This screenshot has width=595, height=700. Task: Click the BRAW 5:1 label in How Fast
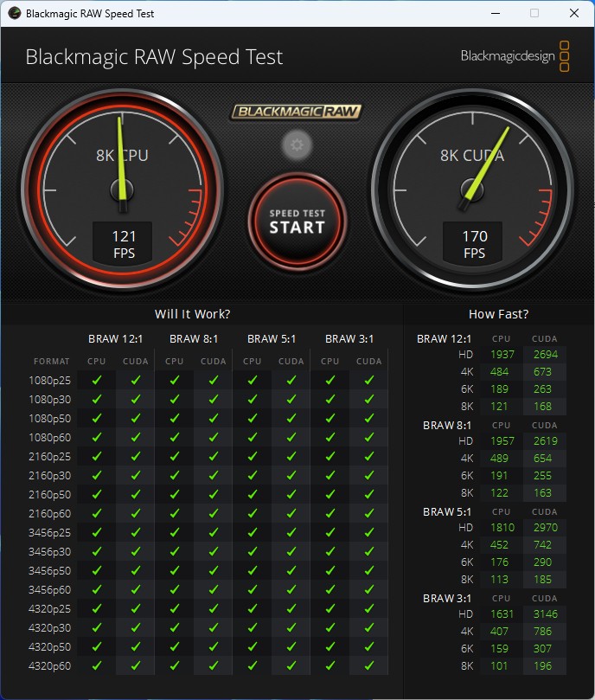click(x=447, y=512)
